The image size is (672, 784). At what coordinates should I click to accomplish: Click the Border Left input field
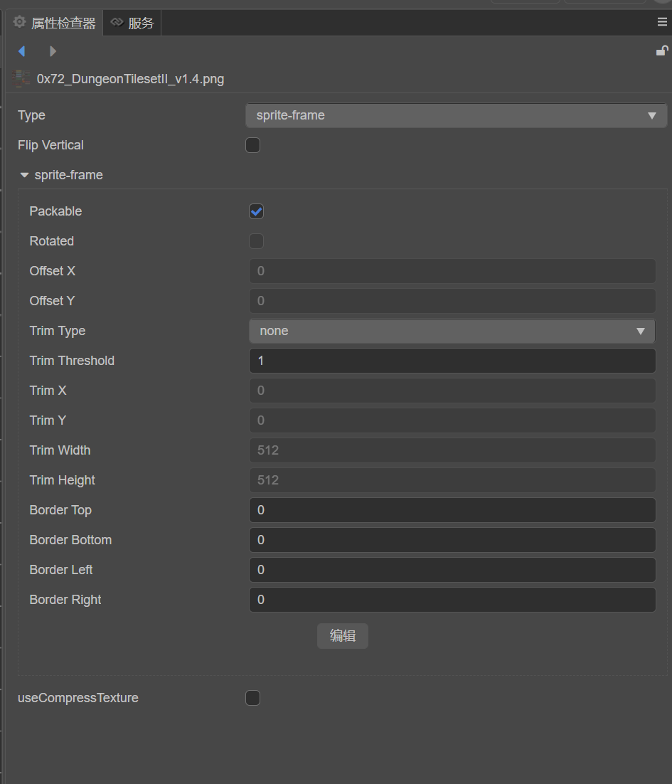(x=452, y=570)
